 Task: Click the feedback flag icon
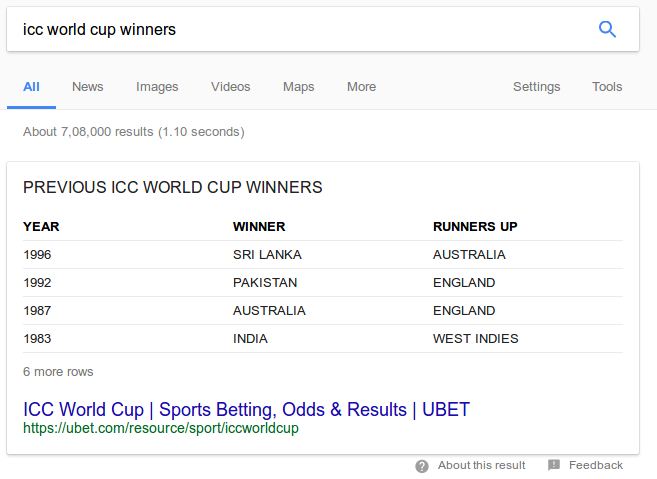pos(554,465)
